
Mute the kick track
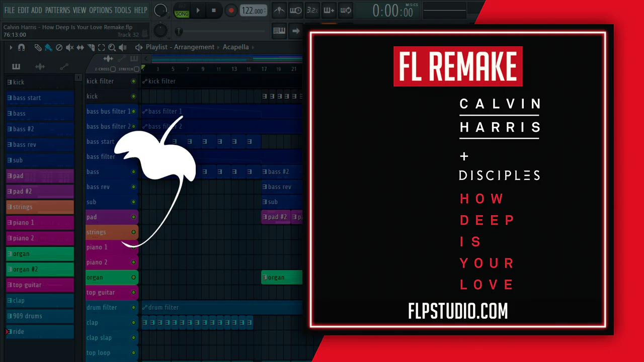[133, 96]
